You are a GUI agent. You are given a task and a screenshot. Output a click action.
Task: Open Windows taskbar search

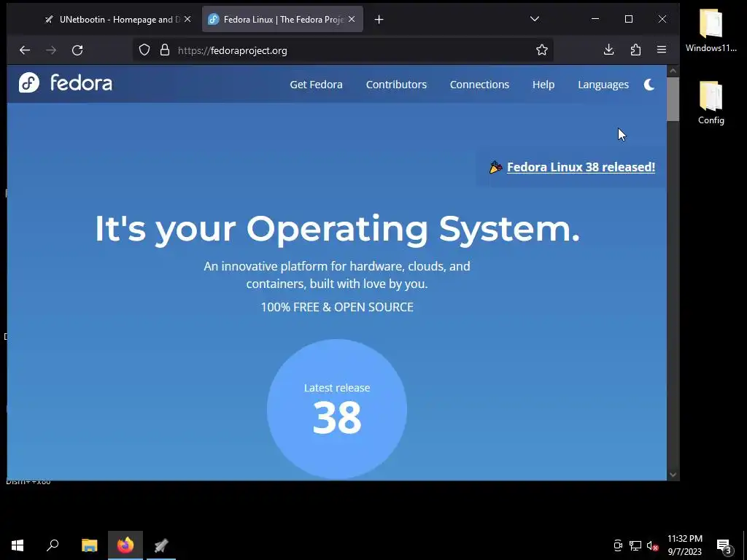coord(53,545)
